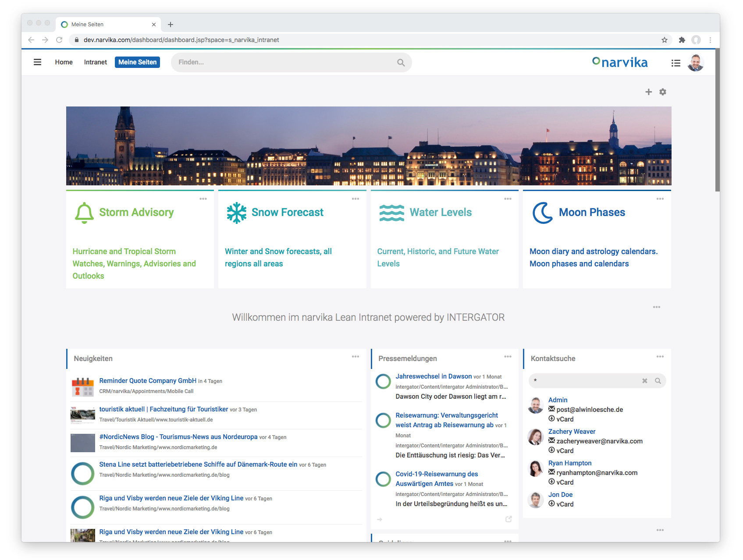Click the browser address bar URL
Image resolution: width=743 pixels, height=560 pixels.
[x=181, y=40]
